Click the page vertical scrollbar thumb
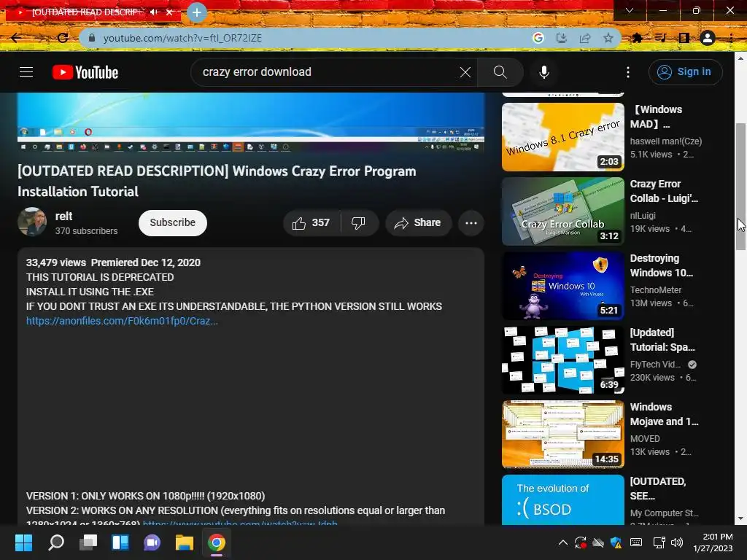Viewport: 747px width, 560px height. coord(740,186)
